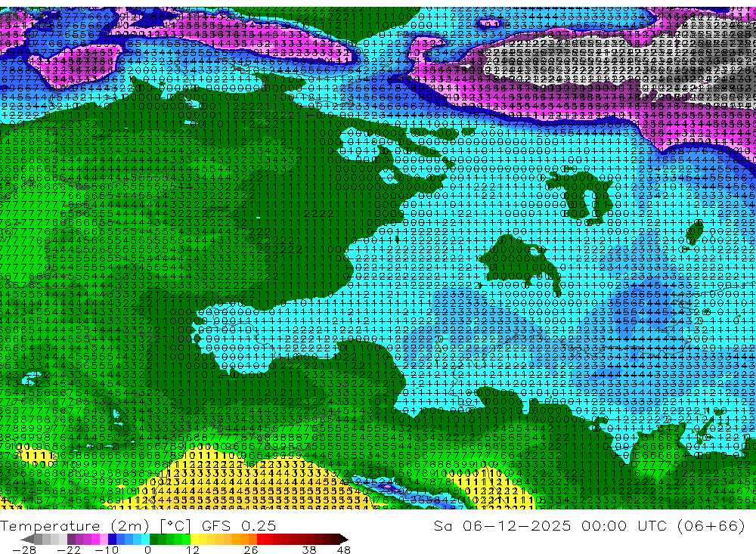This screenshot has height=554, width=756.
Task: Click the '12' legend value
Action: pos(192,550)
